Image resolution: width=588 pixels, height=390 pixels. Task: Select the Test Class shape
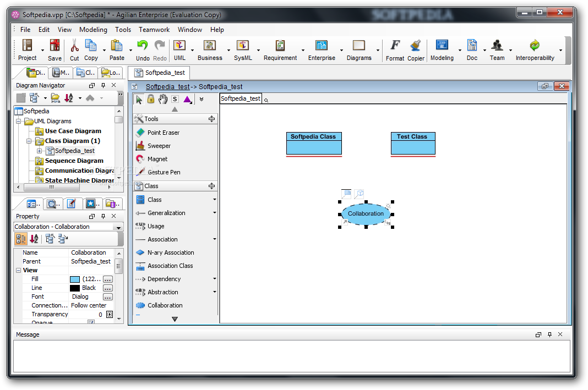[x=412, y=144]
